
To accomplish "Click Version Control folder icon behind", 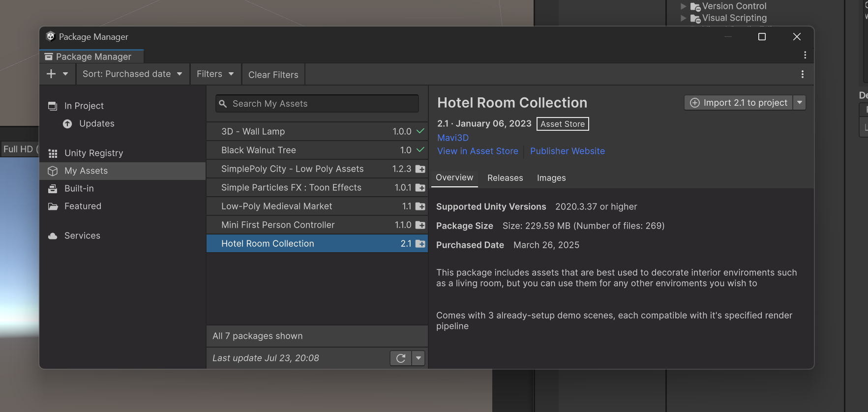I will [x=695, y=7].
